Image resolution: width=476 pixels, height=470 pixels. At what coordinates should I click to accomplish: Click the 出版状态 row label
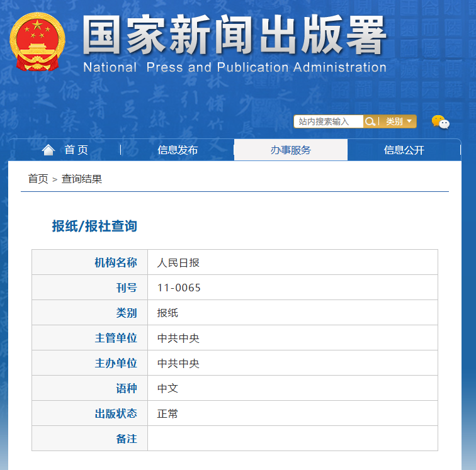(x=116, y=413)
